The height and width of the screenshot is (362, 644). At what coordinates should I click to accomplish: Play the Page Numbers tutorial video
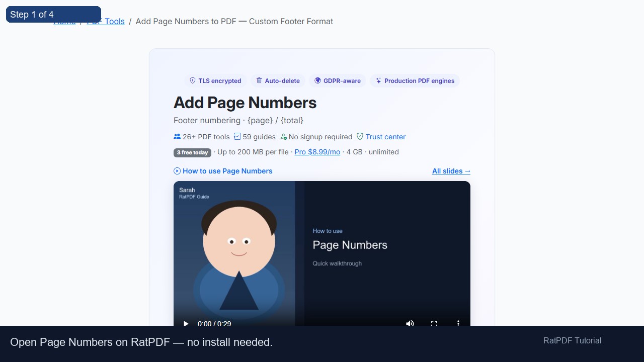(186, 323)
